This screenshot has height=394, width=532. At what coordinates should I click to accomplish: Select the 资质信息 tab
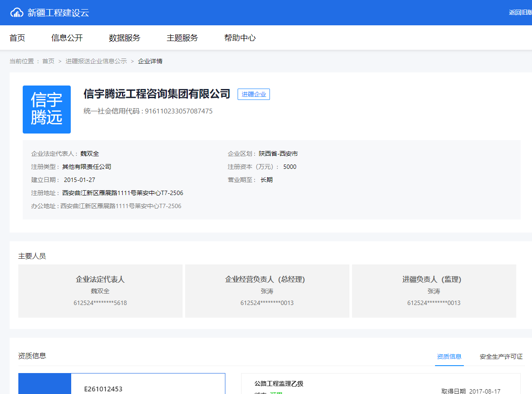pyautogui.click(x=449, y=356)
